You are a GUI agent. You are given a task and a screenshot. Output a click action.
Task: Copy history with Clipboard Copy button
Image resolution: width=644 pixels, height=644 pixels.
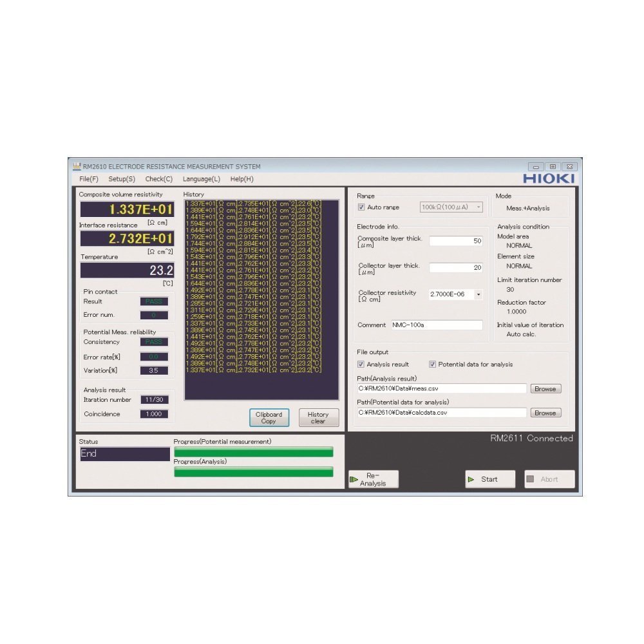point(269,418)
